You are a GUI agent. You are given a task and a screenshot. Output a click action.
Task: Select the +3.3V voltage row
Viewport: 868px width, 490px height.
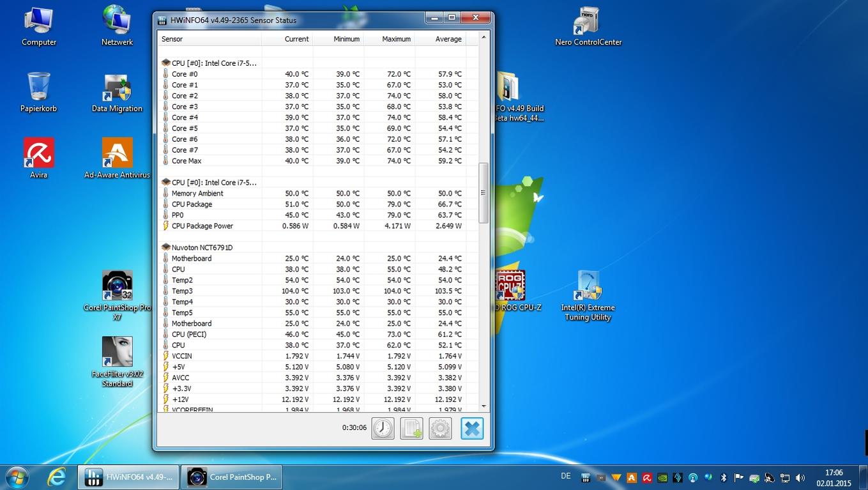coord(313,389)
